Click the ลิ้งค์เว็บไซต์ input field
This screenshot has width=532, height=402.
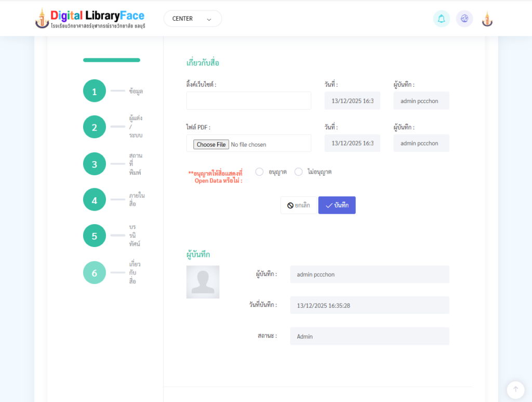[x=248, y=101]
